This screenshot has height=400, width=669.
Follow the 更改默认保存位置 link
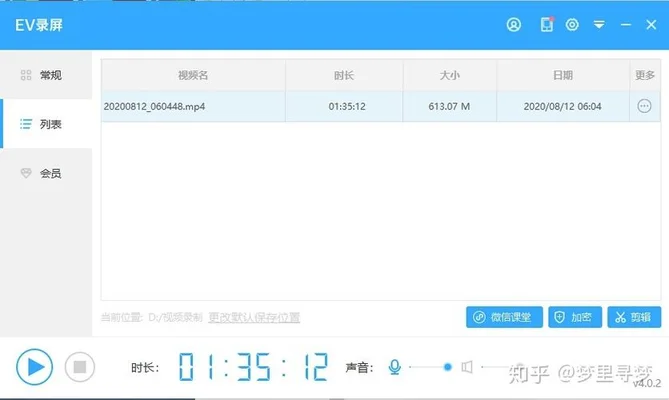[254, 317]
